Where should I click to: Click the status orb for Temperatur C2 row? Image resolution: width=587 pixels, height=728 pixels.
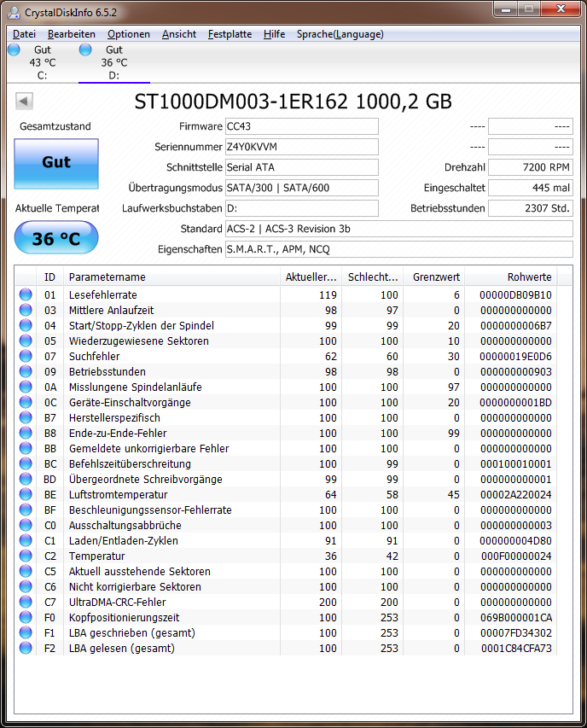coord(26,556)
